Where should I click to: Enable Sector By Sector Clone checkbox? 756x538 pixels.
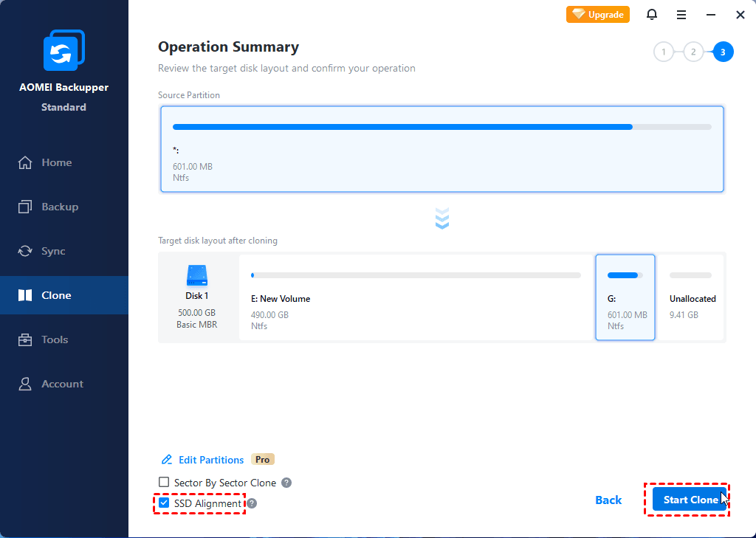click(x=164, y=482)
